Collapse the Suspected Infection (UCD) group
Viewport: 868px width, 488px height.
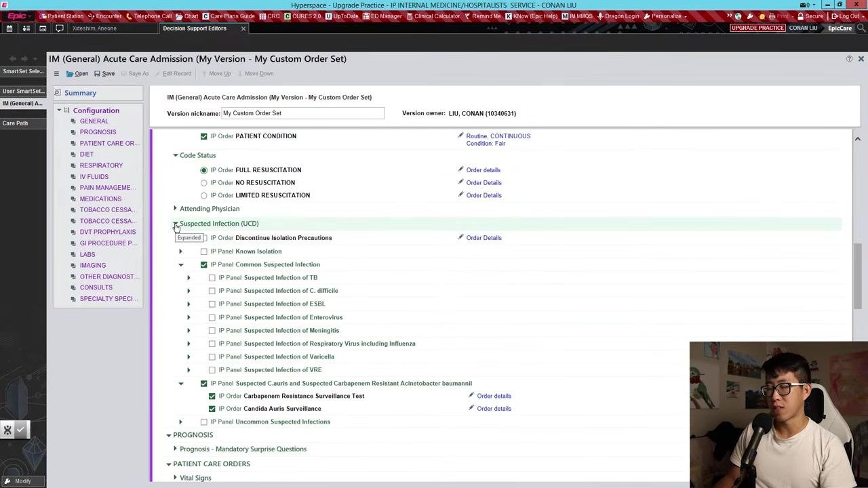pyautogui.click(x=175, y=224)
